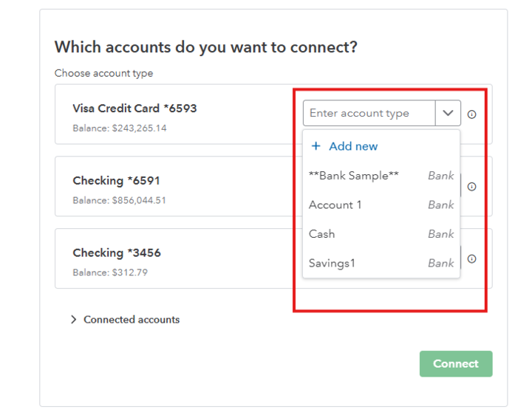Viewport: 532px width, 412px height.
Task: Choose Account 1 bank option
Action: click(x=335, y=205)
